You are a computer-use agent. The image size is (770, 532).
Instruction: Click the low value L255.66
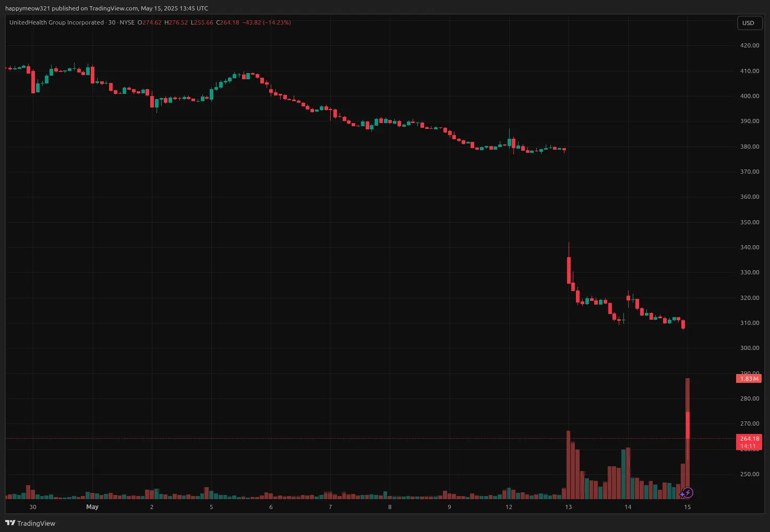coord(201,22)
